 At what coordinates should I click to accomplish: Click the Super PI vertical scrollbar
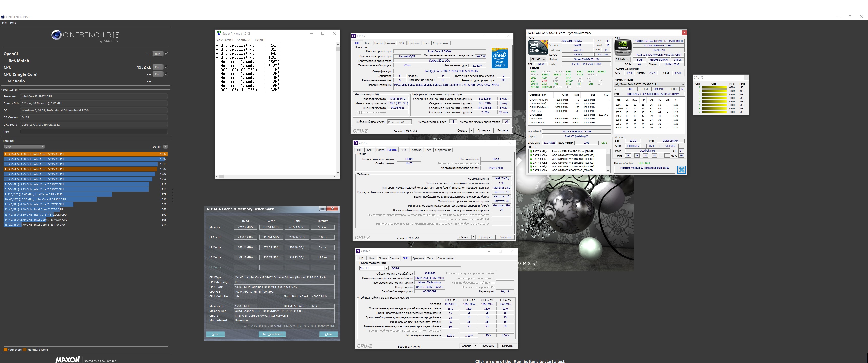[x=338, y=108]
